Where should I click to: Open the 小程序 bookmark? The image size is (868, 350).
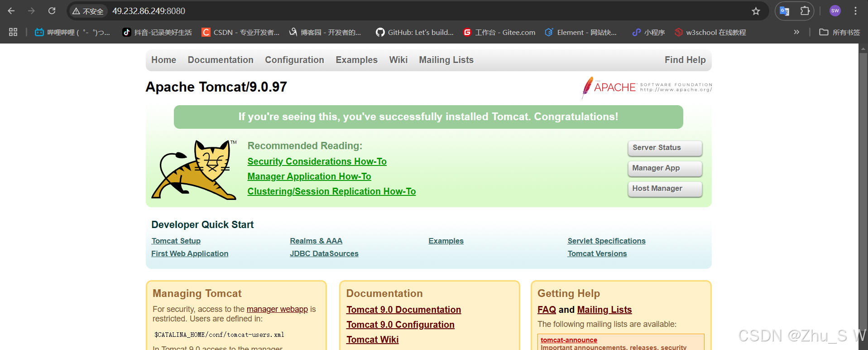tap(648, 32)
